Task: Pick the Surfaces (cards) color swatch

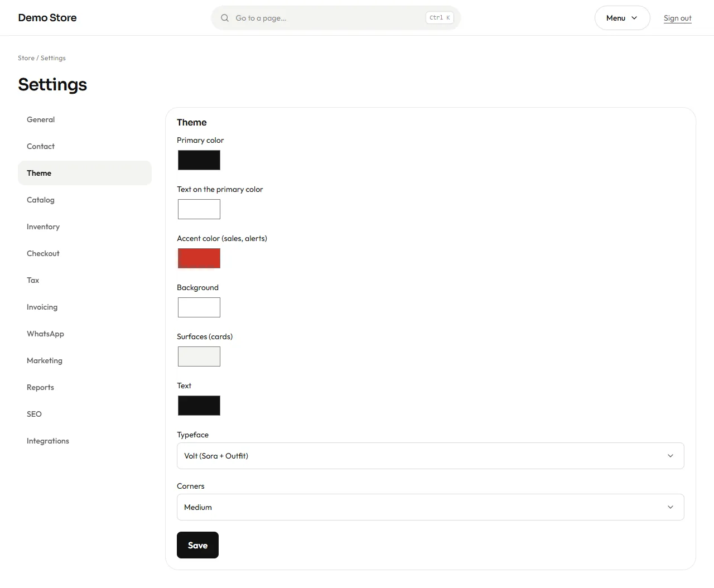Action: pyautogui.click(x=199, y=356)
